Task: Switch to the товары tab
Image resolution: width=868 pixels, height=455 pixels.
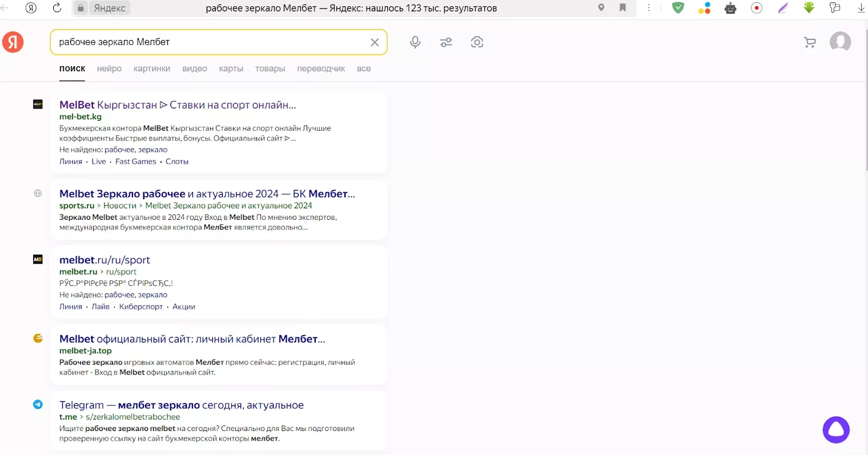Action: (270, 69)
